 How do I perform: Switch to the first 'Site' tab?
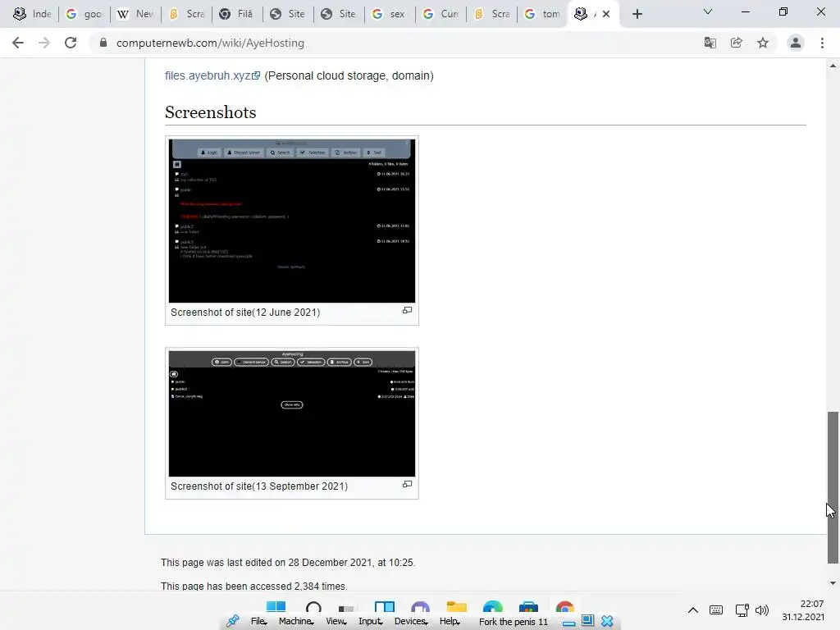(x=288, y=14)
